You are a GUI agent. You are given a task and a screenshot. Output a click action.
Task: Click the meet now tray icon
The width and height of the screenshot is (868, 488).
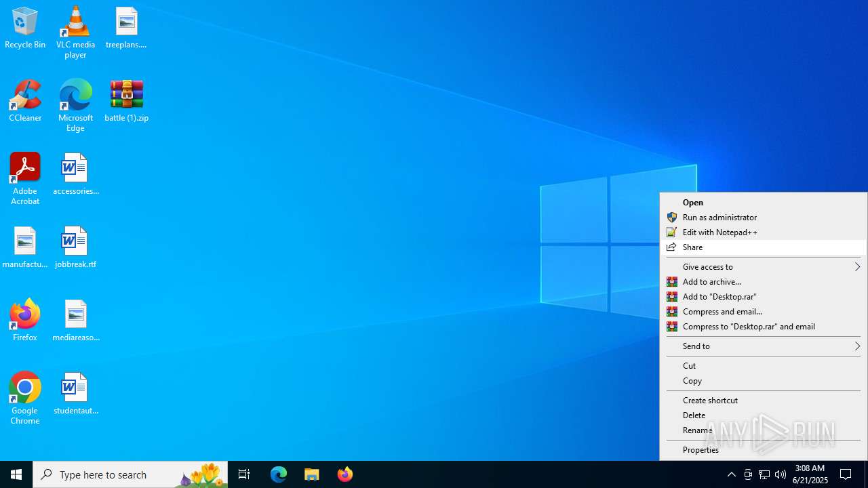pyautogui.click(x=748, y=474)
